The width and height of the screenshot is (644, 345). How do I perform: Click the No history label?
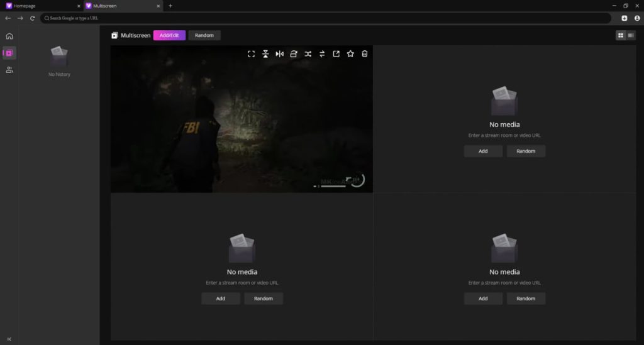[x=59, y=74]
